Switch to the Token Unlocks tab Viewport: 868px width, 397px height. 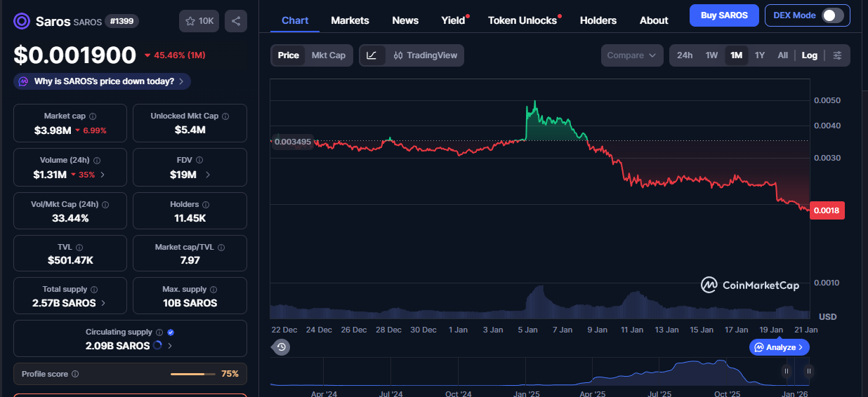pos(522,20)
